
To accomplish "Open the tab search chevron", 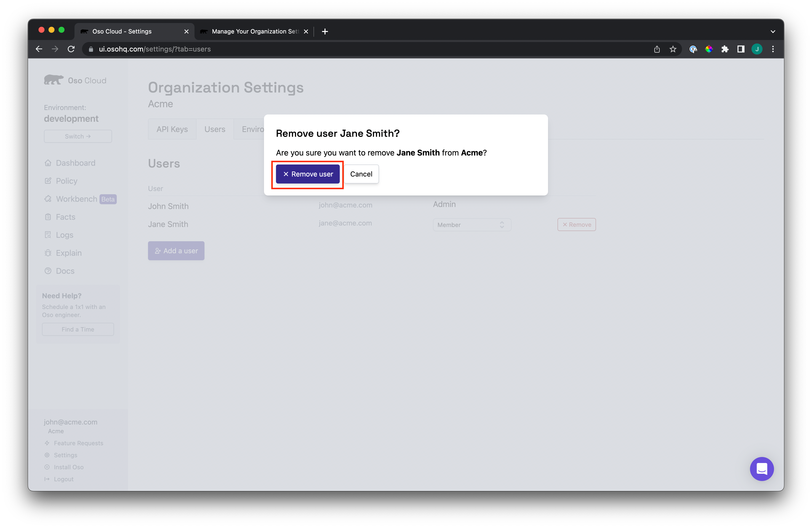I will (x=773, y=31).
